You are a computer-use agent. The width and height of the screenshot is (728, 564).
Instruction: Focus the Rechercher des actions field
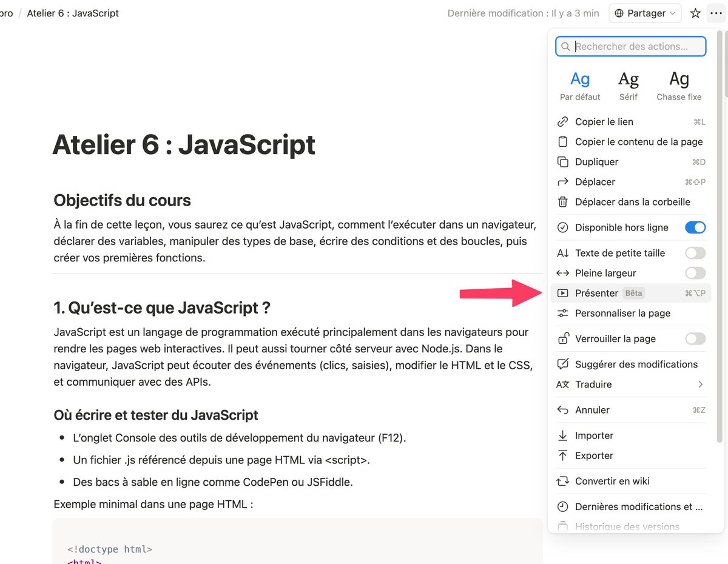click(x=631, y=47)
